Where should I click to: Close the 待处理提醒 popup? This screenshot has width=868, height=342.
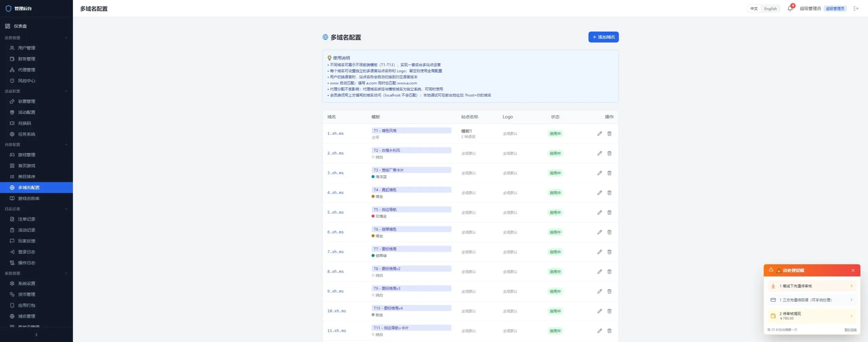[x=853, y=271]
